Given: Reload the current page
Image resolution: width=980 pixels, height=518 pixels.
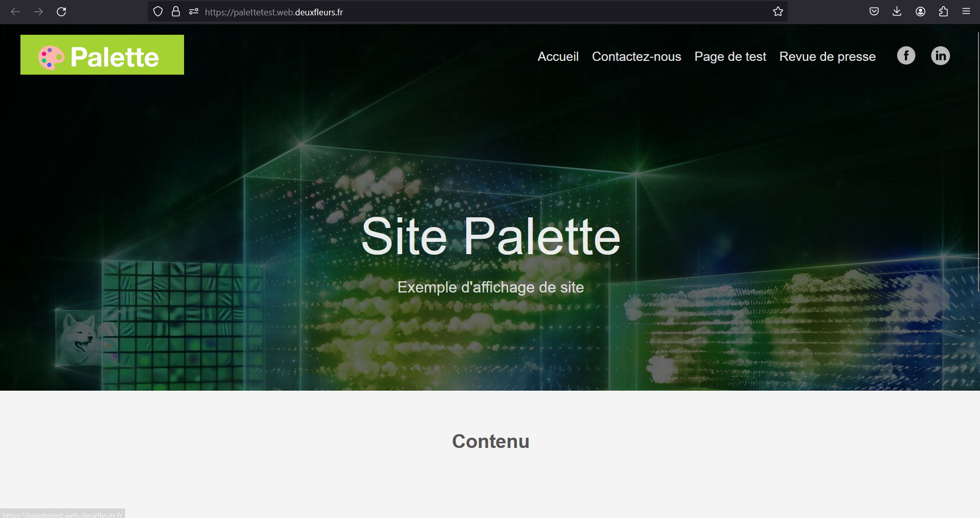Looking at the screenshot, I should point(61,11).
